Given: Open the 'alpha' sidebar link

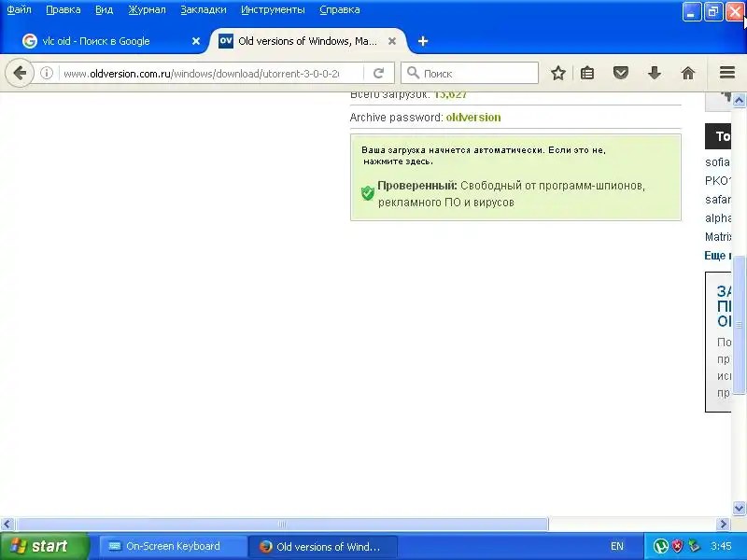Looking at the screenshot, I should [x=717, y=218].
